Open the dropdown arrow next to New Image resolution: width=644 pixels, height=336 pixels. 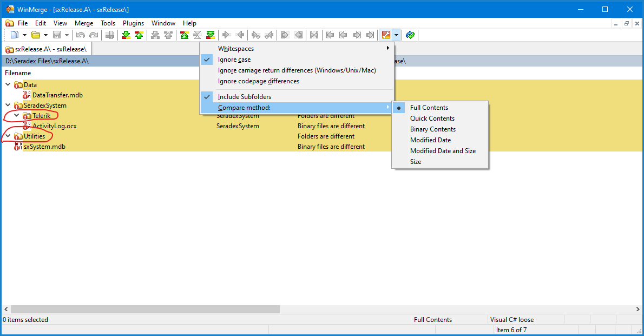[x=24, y=35]
